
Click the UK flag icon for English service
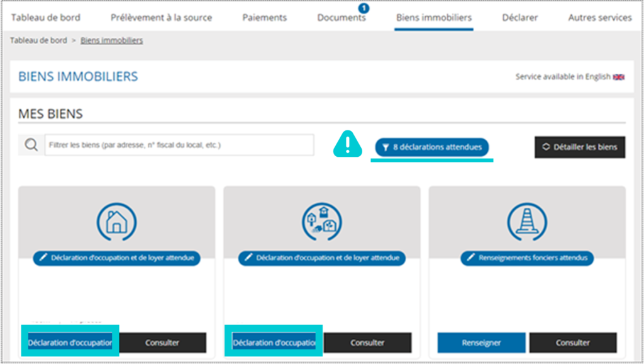[619, 77]
